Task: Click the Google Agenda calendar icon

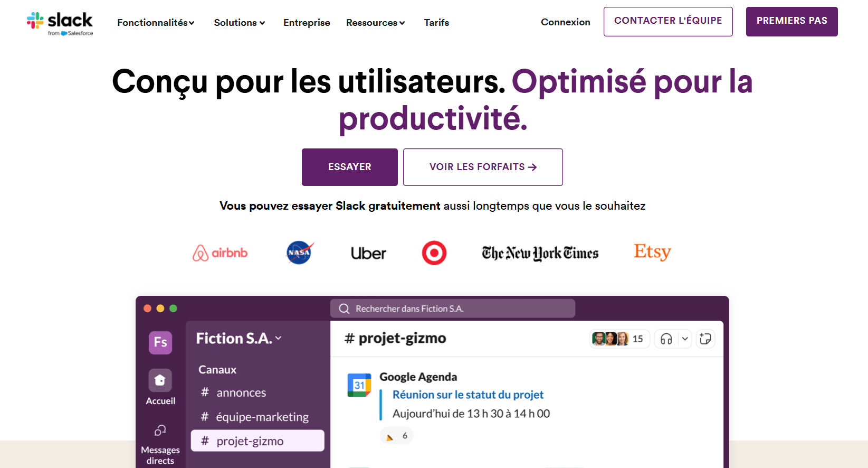Action: pos(359,385)
